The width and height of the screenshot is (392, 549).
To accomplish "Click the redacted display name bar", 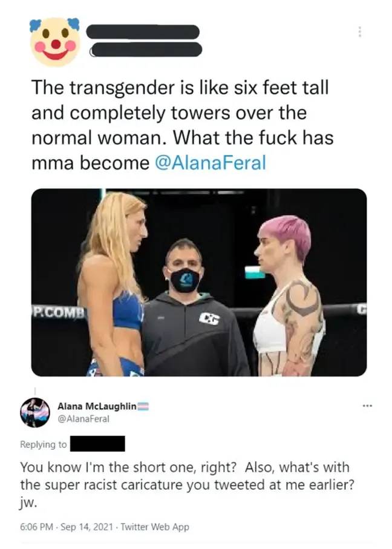I will click(x=143, y=32).
